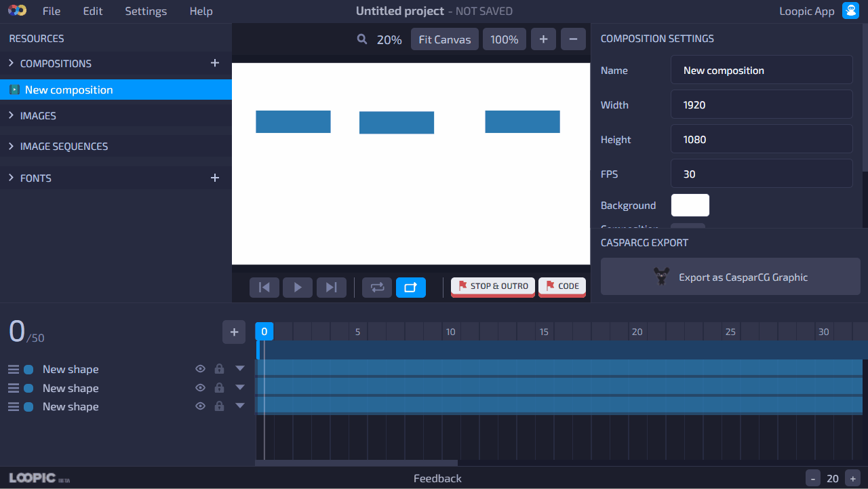Click frame 20 on the timeline ruler

pyautogui.click(x=637, y=332)
